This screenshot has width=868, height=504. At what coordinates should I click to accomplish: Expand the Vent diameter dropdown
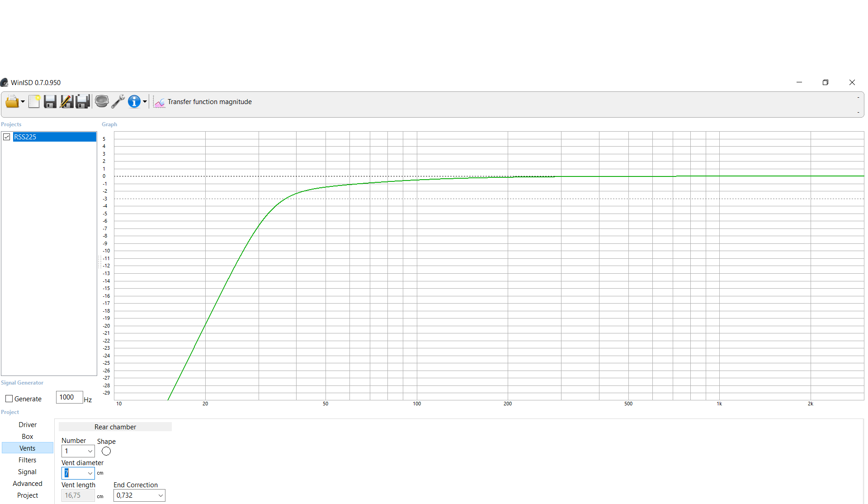coord(90,473)
